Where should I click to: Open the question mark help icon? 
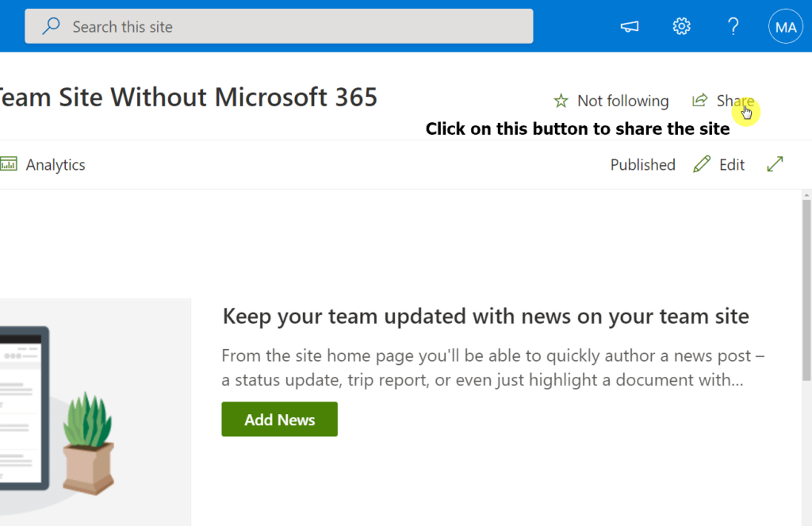733,26
